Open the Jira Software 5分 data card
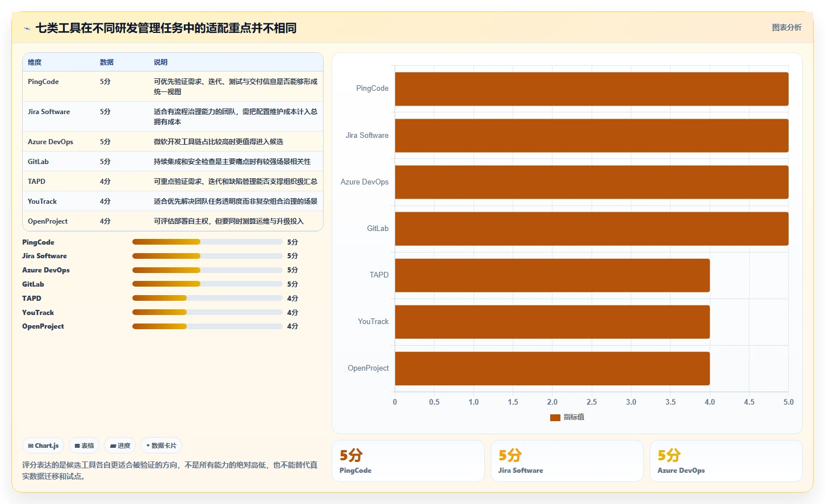The image size is (825, 504). click(x=567, y=461)
